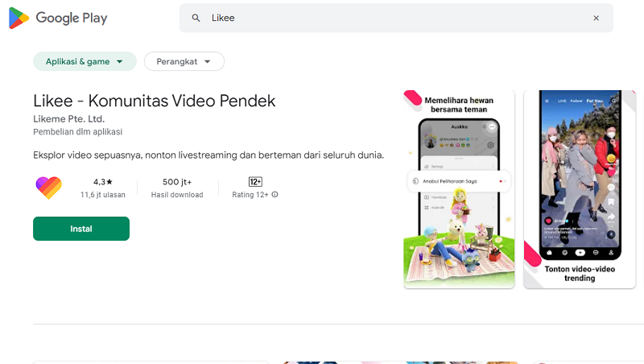Focus the search field containing Likee
Viewport: 644px width, 364px height.
tap(396, 18)
